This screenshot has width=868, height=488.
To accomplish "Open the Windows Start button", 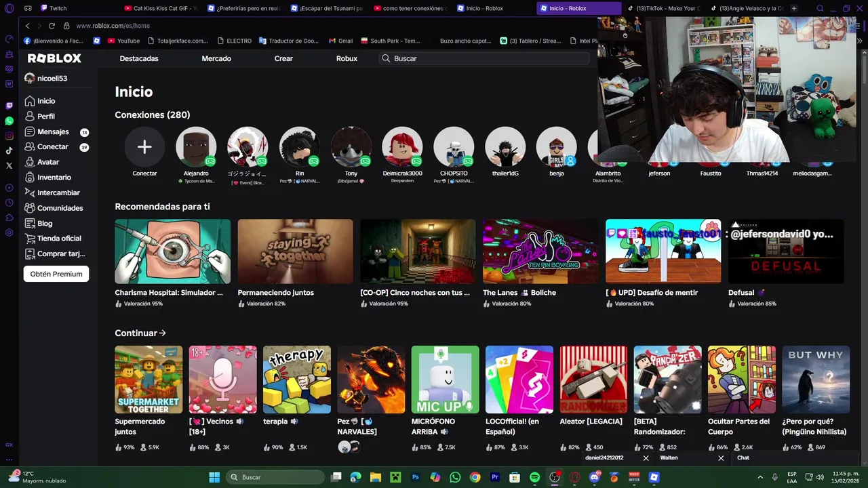I will point(214,477).
